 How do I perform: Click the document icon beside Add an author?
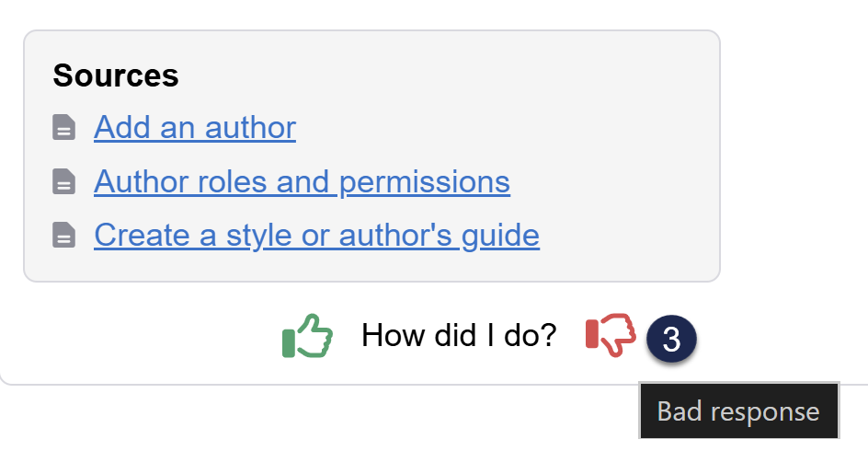pos(63,128)
